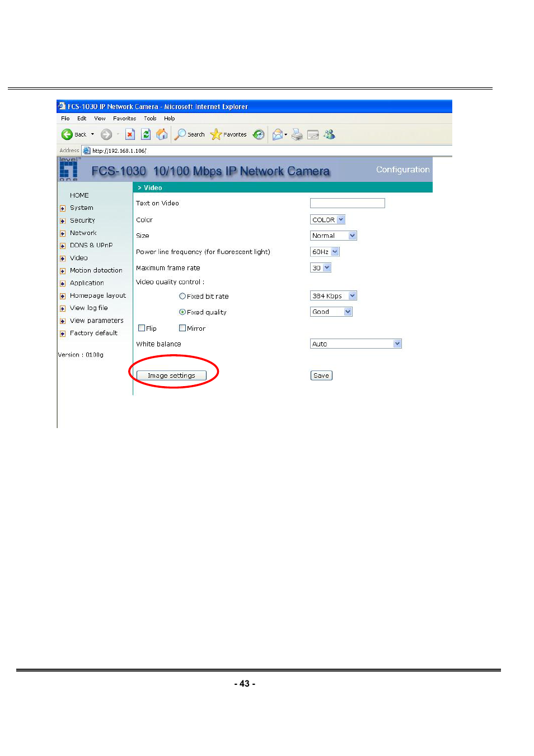534x756 pixels.
Task: Click the Save button
Action: point(321,375)
